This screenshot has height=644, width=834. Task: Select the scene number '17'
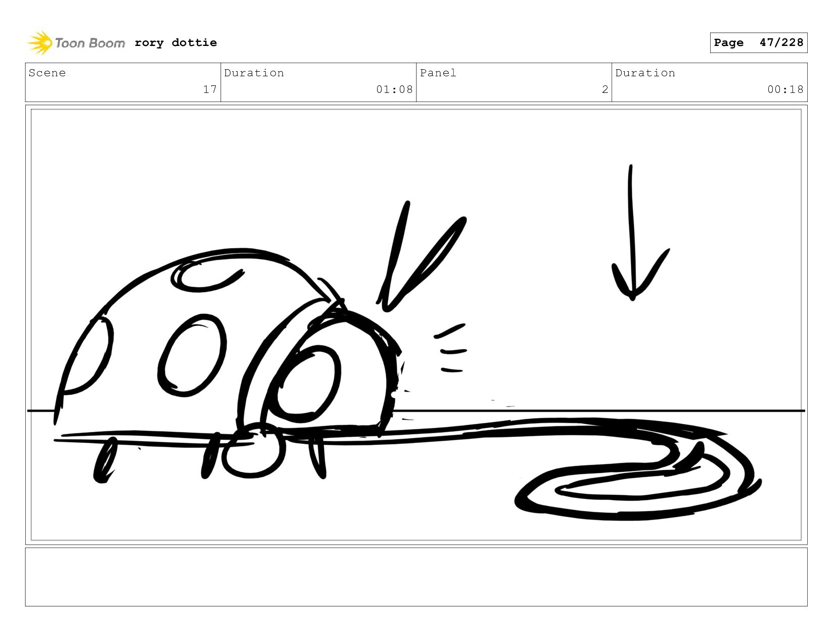(210, 89)
